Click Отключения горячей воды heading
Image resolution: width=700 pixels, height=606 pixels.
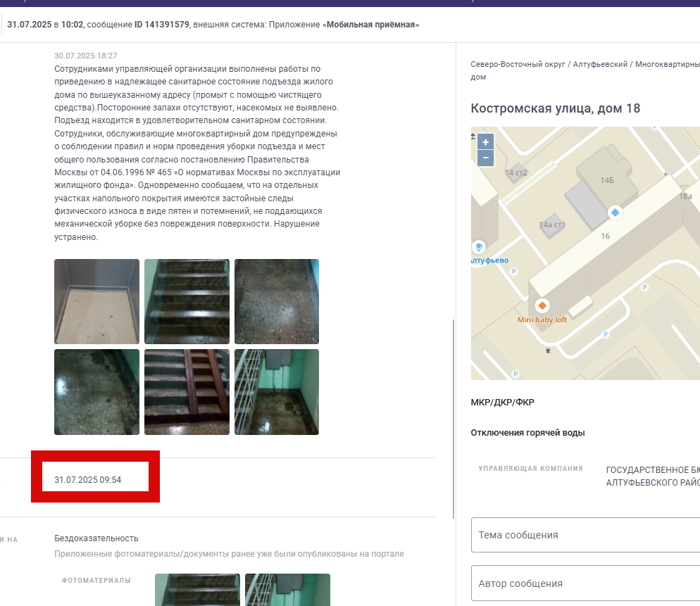point(527,432)
